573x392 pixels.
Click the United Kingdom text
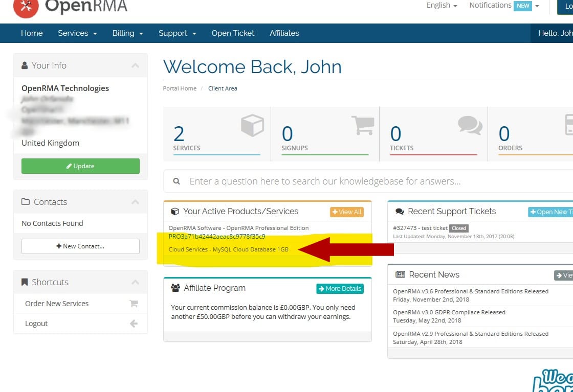pyautogui.click(x=50, y=143)
